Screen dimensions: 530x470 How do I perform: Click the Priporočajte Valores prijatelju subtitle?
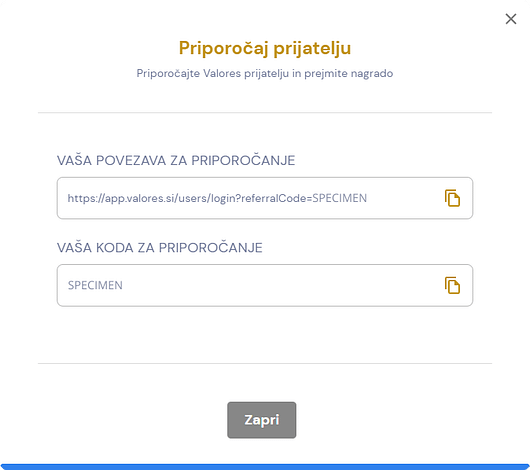click(x=265, y=73)
